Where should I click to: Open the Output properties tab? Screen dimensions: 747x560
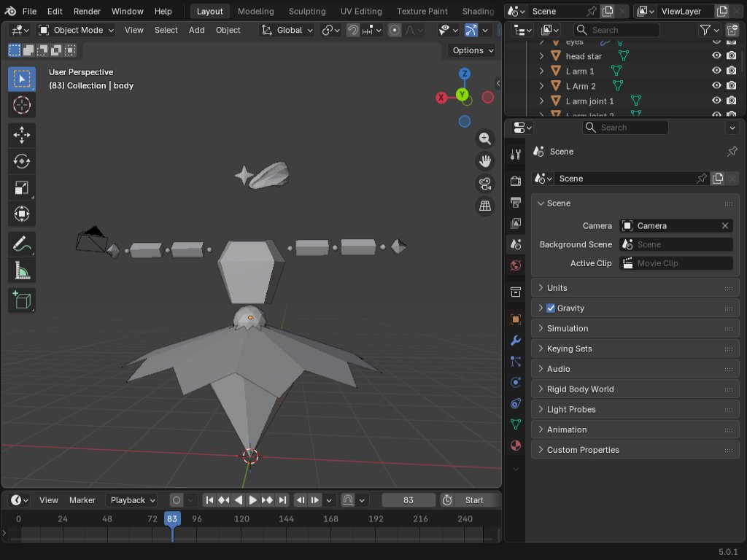(516, 202)
